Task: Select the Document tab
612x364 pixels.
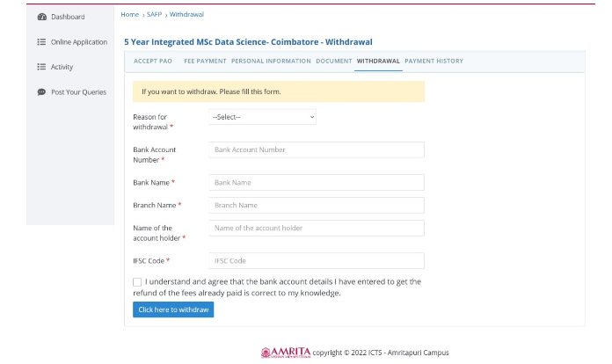Action: [334, 62]
